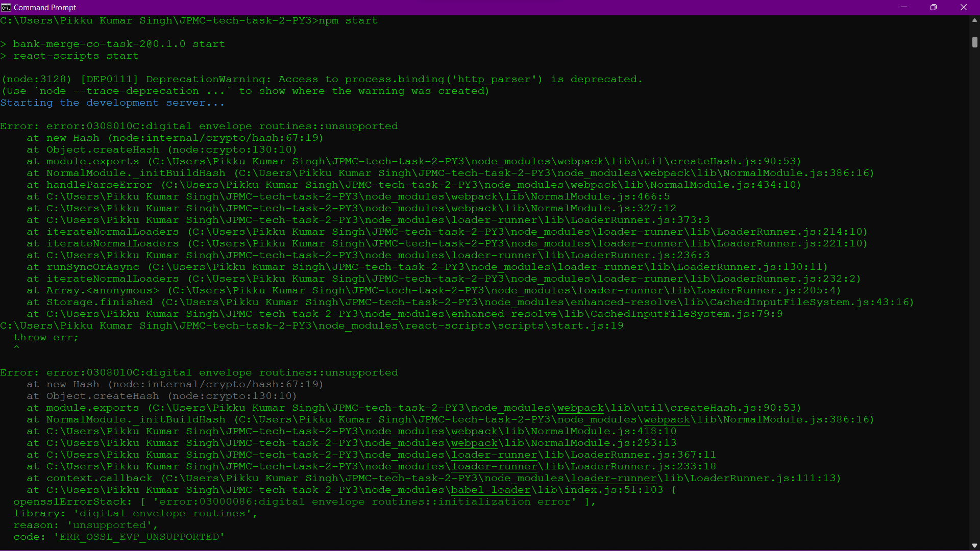
Task: Click the vertical scrollbar thumb
Action: 974,42
